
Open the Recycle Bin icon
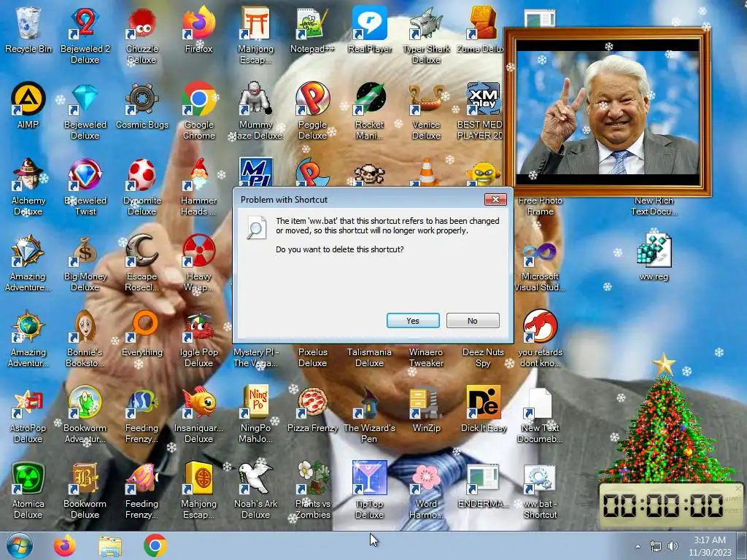(28, 30)
